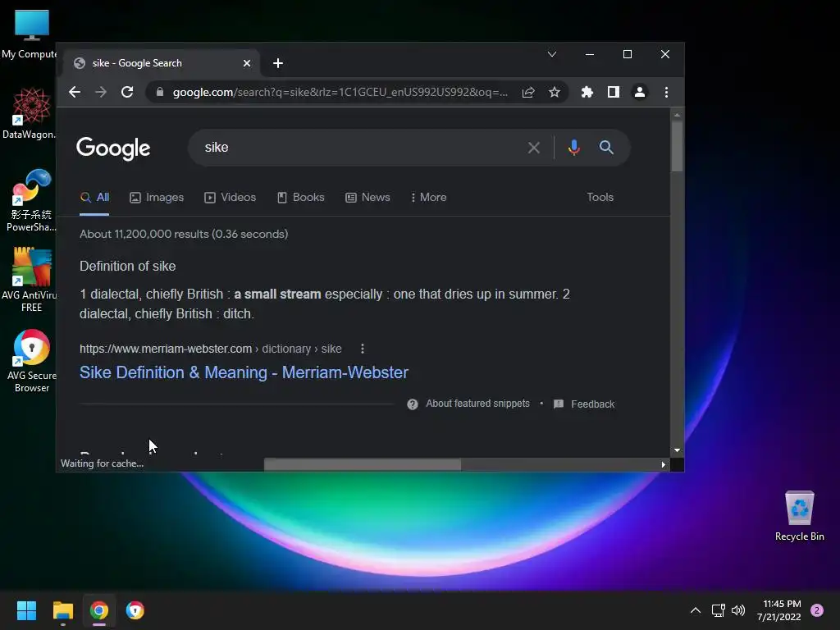Open network status tray icon
Viewport: 840px width, 630px height.
tap(718, 610)
